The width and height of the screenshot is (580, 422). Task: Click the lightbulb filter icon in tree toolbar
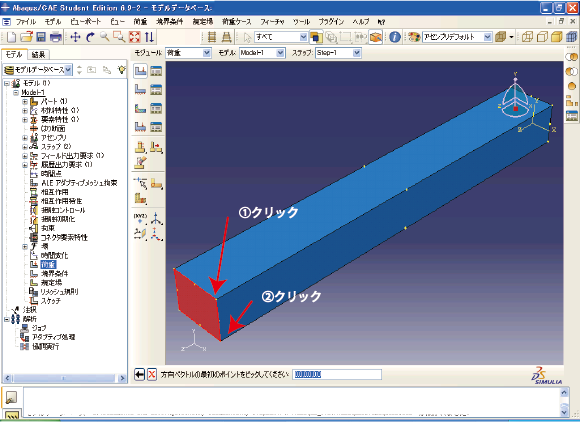121,70
